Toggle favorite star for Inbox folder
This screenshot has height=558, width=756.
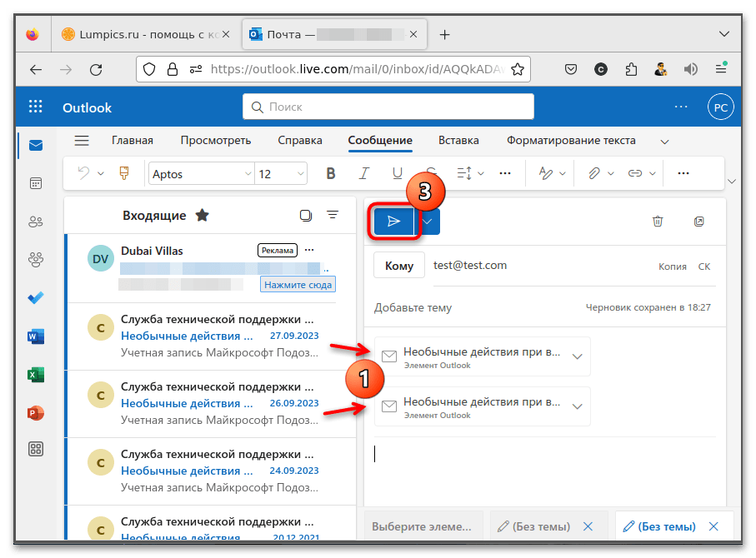tap(202, 215)
